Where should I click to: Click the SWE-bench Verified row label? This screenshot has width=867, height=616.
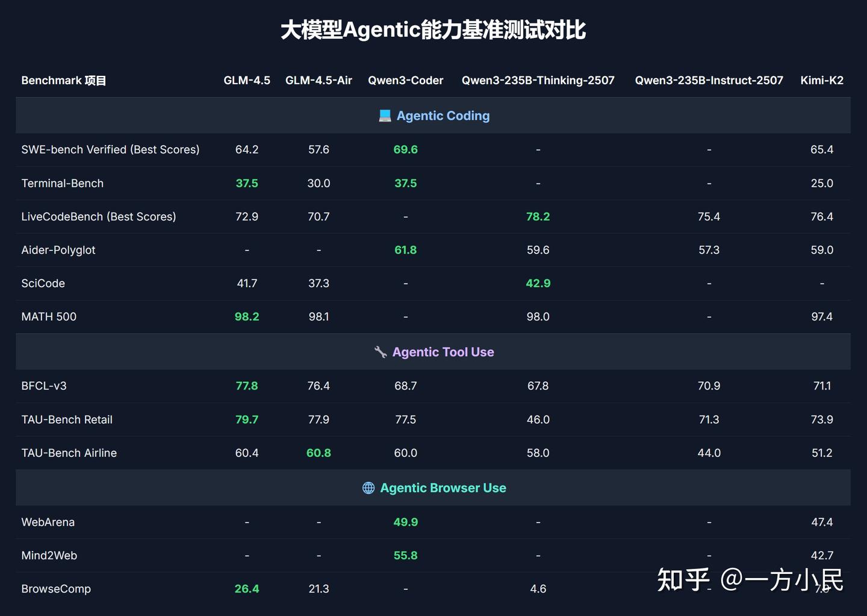[x=110, y=149]
